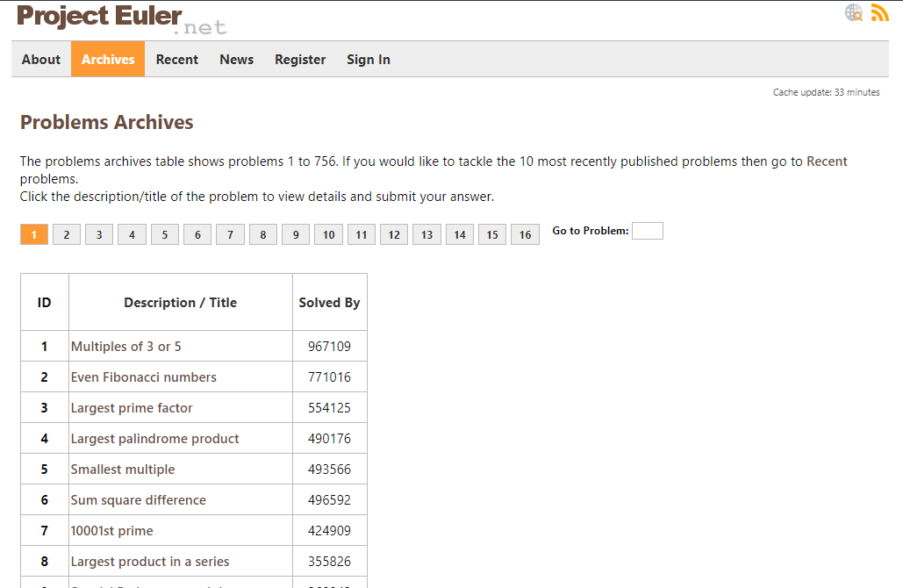The image size is (903, 588).
Task: Select pagination page 1
Action: click(34, 234)
